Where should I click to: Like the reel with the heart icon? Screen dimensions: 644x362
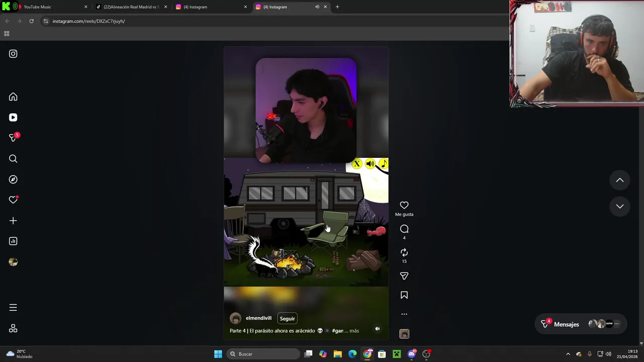[404, 205]
